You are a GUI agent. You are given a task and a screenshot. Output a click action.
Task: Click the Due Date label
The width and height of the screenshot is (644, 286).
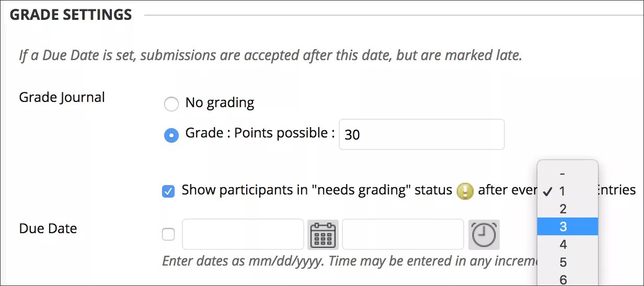pyautogui.click(x=48, y=229)
